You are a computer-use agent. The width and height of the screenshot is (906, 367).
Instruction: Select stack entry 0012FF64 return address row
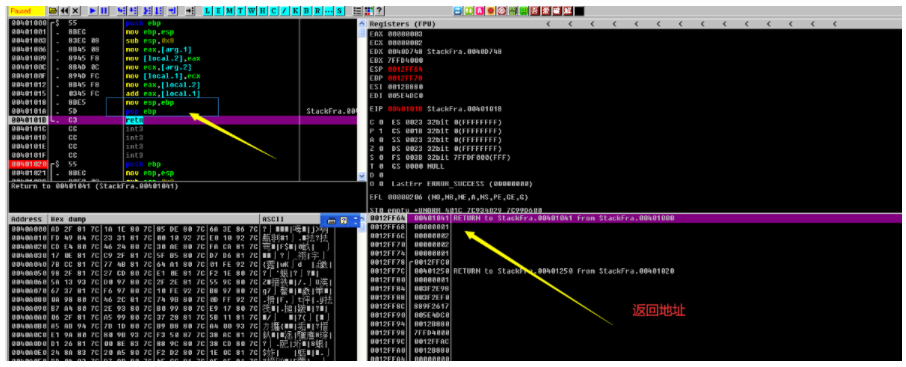[634, 218]
